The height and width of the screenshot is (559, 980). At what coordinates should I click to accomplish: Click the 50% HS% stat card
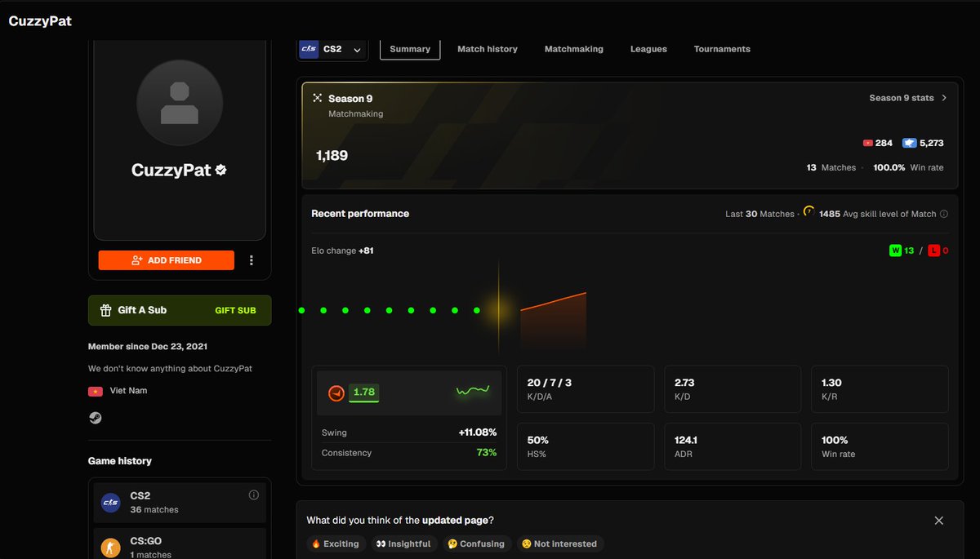click(x=586, y=446)
